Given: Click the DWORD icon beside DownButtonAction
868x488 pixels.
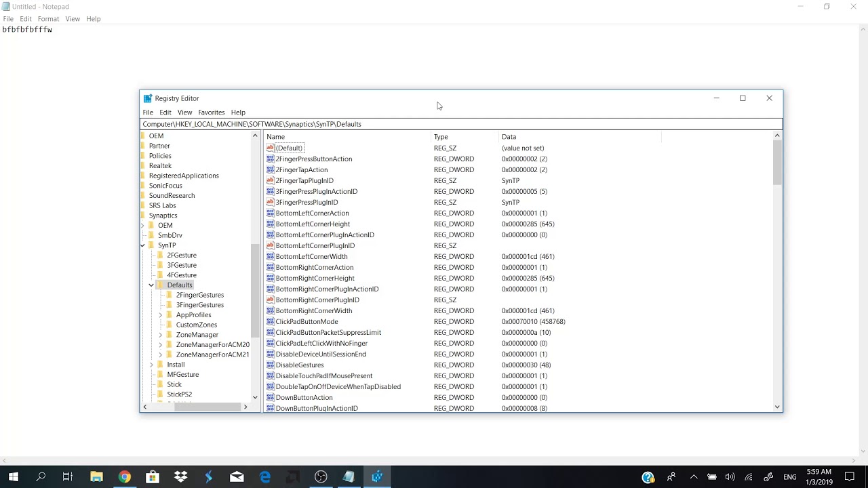Looking at the screenshot, I should coord(270,397).
